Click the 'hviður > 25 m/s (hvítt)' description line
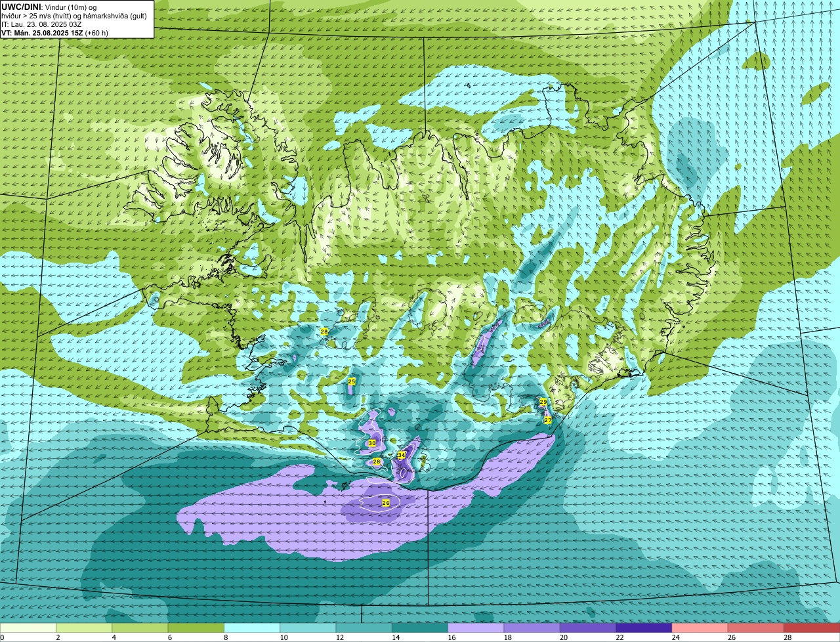This screenshot has height=642, width=840. pos(74,16)
